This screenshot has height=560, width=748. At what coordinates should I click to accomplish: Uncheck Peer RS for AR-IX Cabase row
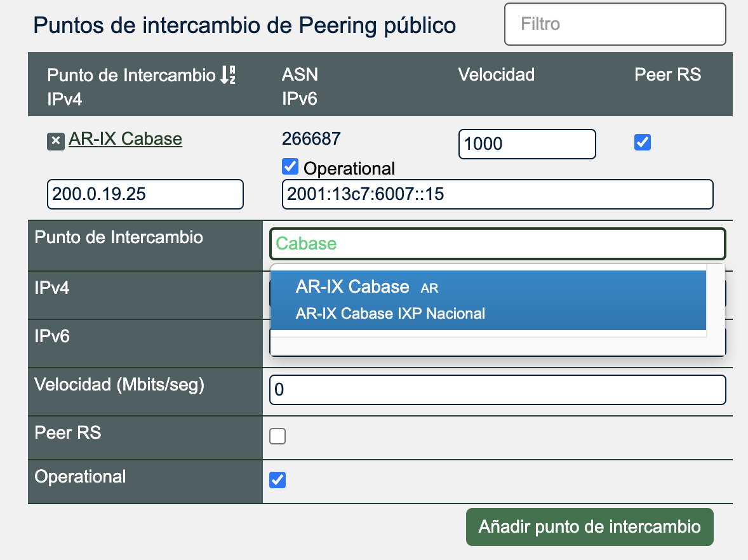(643, 142)
